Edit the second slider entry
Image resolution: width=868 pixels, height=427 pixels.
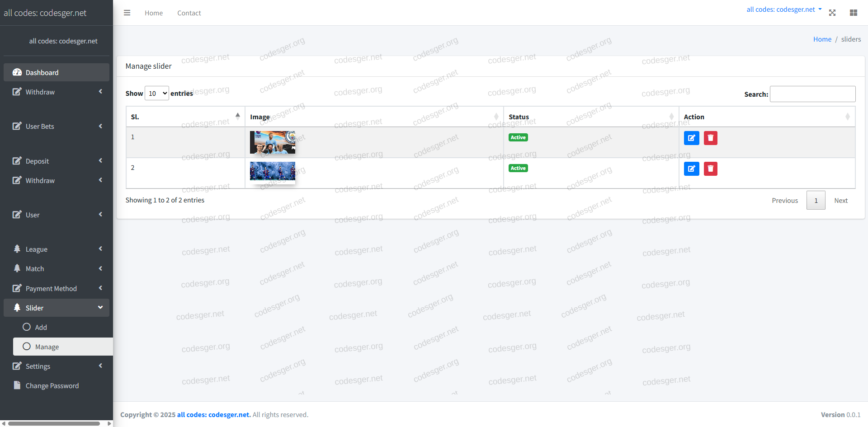691,169
